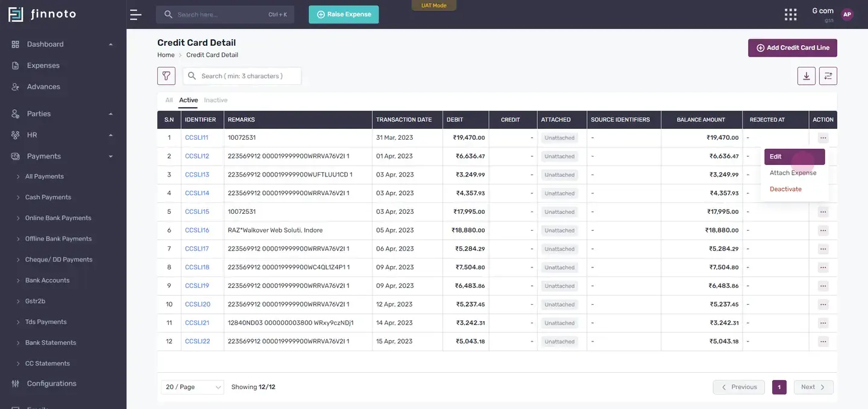Expand the HR sidebar section
The height and width of the screenshot is (409, 868).
pyautogui.click(x=63, y=135)
